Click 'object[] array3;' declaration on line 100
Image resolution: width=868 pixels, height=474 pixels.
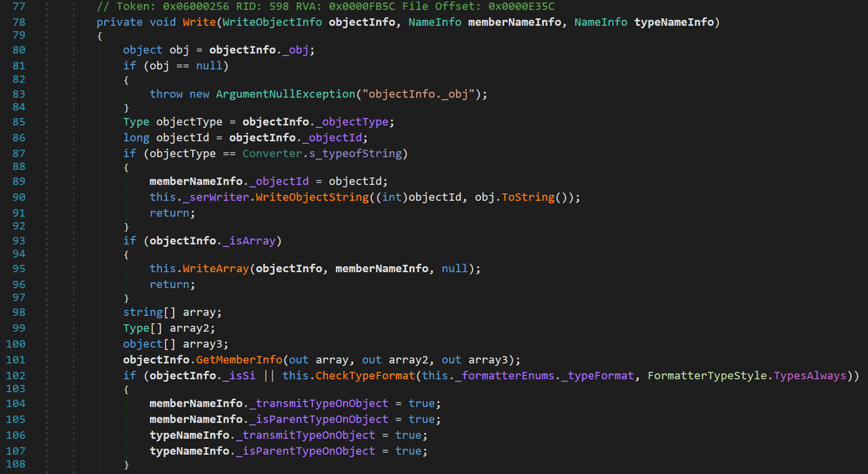[x=176, y=344]
